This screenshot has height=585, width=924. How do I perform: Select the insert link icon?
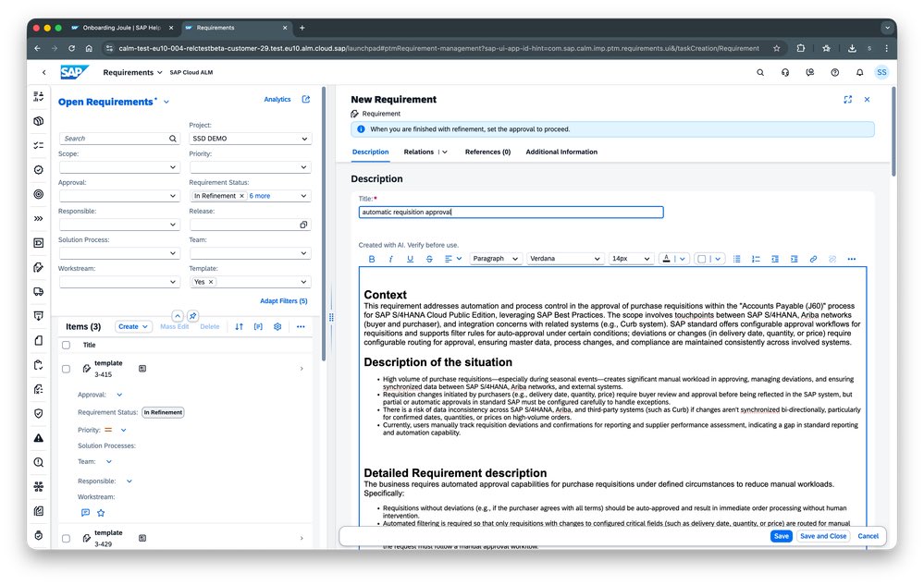(813, 259)
